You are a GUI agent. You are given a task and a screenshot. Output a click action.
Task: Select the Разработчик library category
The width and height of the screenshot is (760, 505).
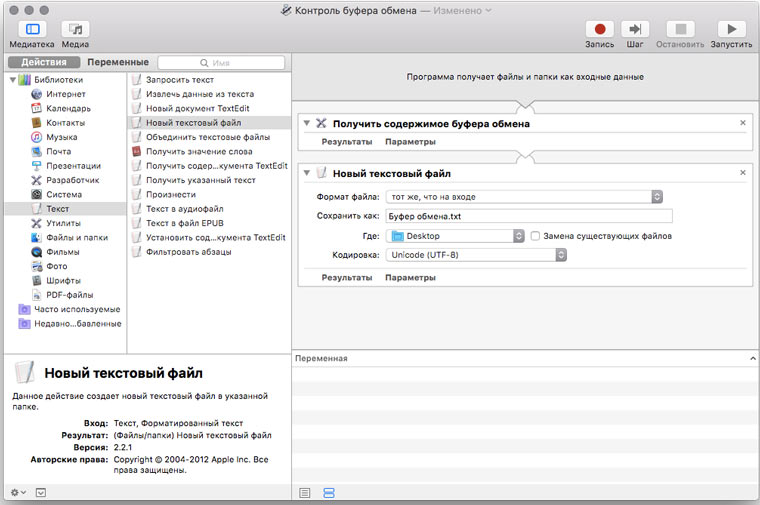click(72, 180)
